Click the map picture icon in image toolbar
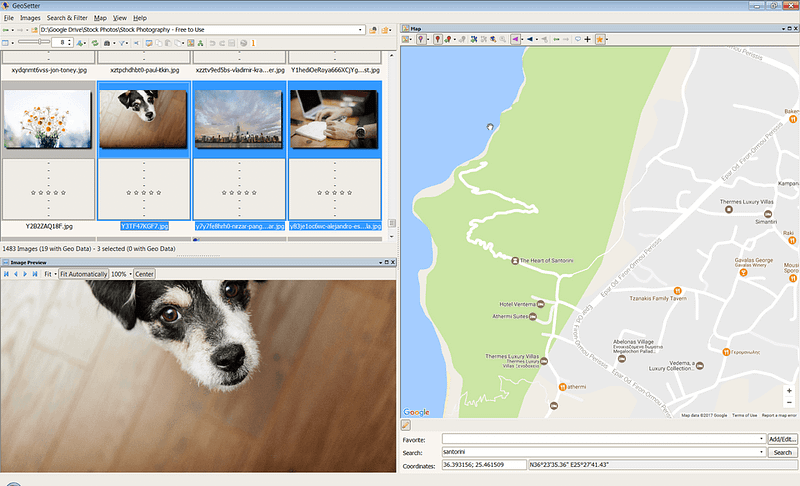This screenshot has height=486, width=800. 191,43
